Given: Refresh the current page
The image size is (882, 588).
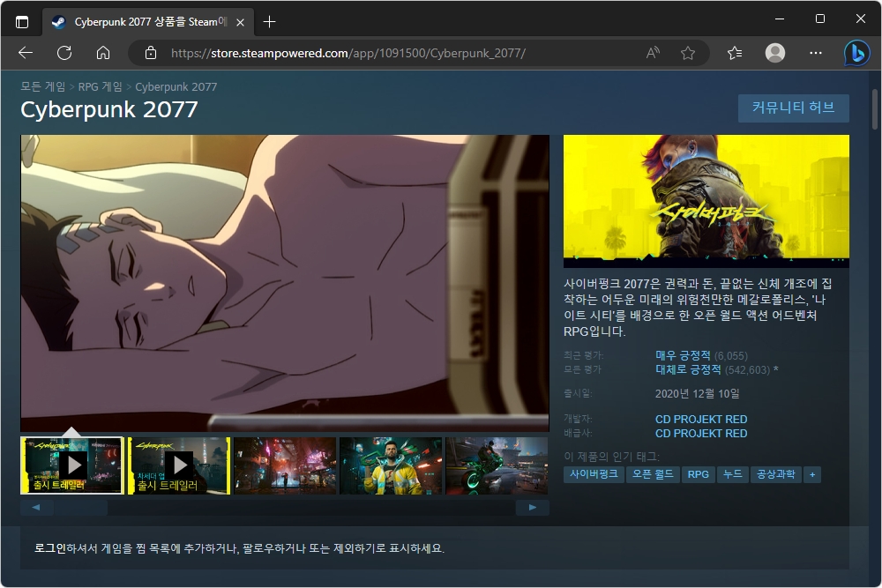Looking at the screenshot, I should pyautogui.click(x=64, y=53).
